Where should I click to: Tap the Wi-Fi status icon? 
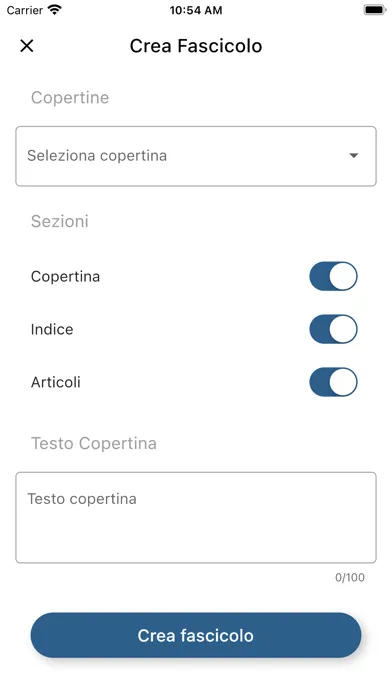[x=55, y=10]
